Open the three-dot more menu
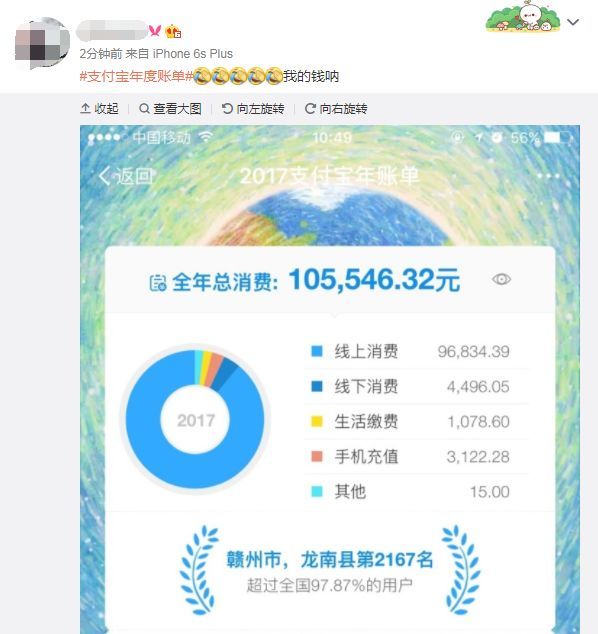The height and width of the screenshot is (634, 598). pyautogui.click(x=548, y=176)
